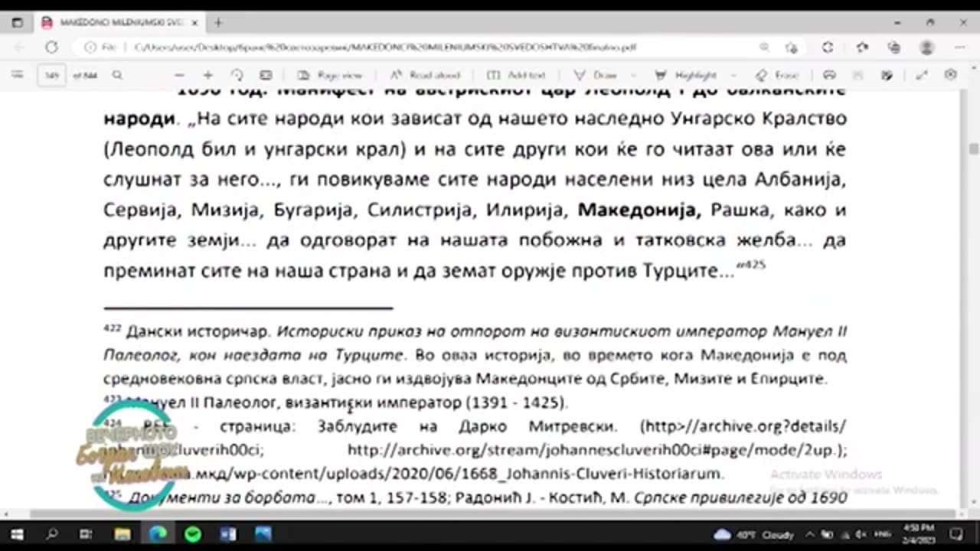Open Collections panel

(x=894, y=47)
